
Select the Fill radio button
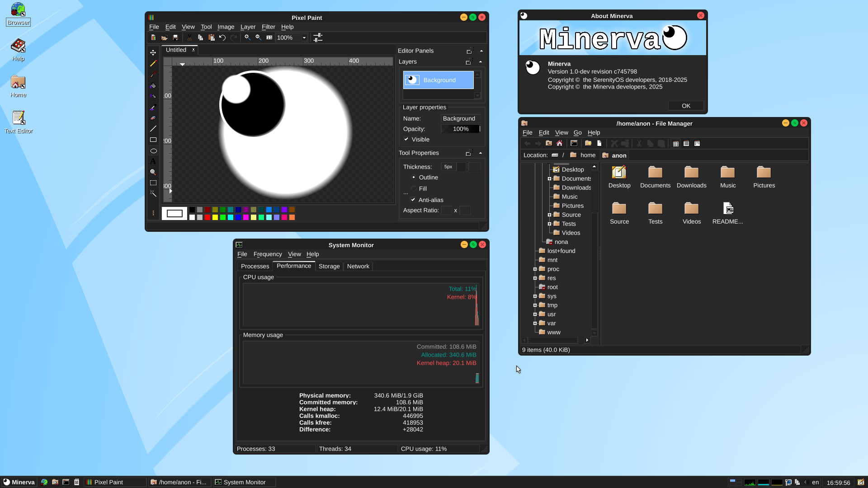click(413, 188)
